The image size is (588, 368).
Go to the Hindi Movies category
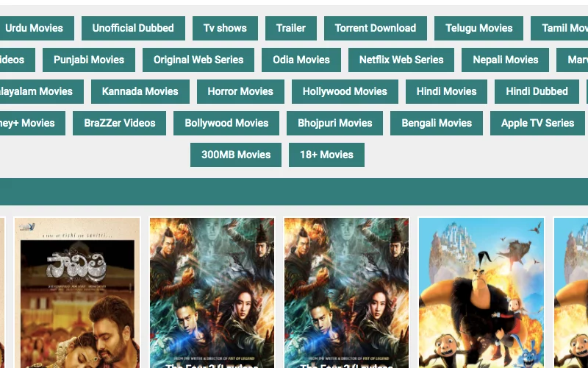(447, 91)
